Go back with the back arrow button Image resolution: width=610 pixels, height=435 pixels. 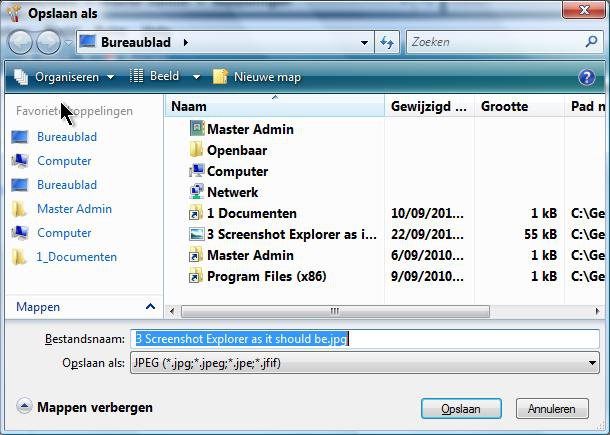coord(20,42)
